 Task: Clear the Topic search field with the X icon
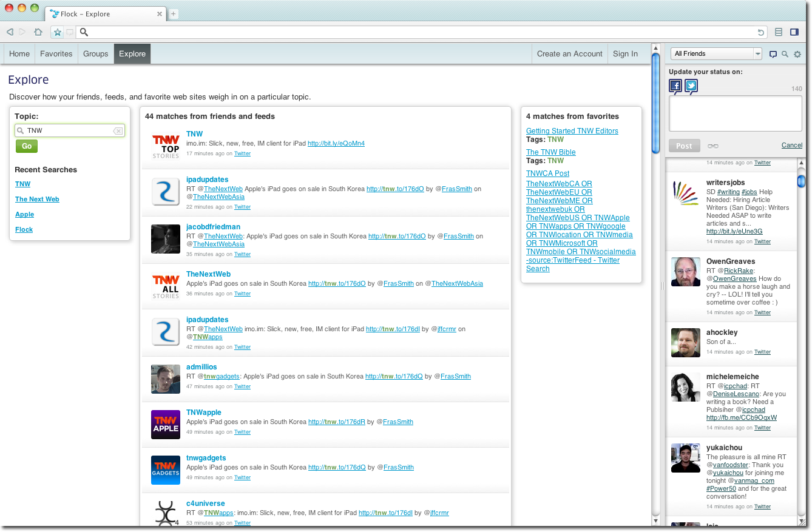(118, 130)
